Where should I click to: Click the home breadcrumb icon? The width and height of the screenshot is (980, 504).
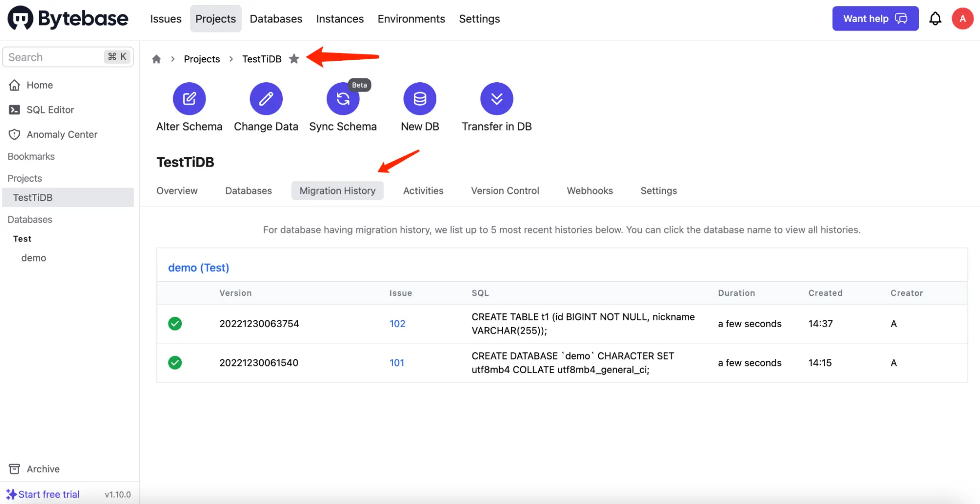pos(156,59)
